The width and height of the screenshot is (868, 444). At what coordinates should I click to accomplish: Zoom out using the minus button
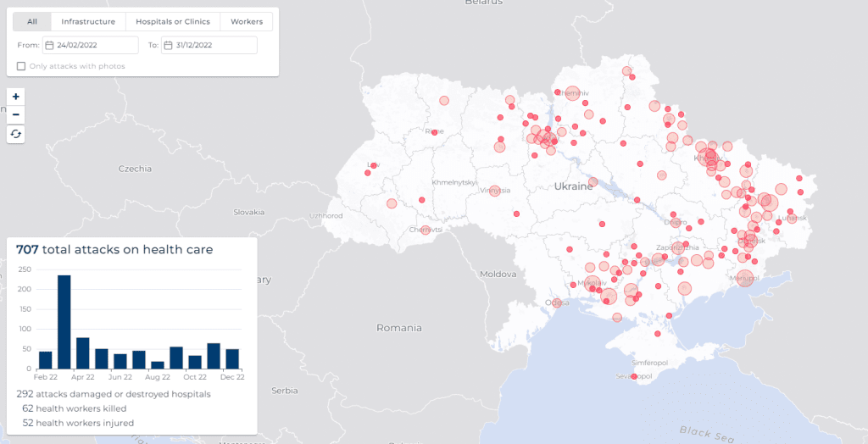[16, 114]
